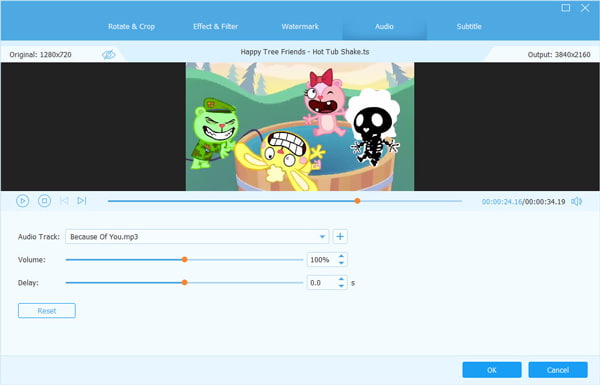Step to the next frame
Image resolution: width=600 pixels, height=385 pixels.
pyautogui.click(x=82, y=201)
